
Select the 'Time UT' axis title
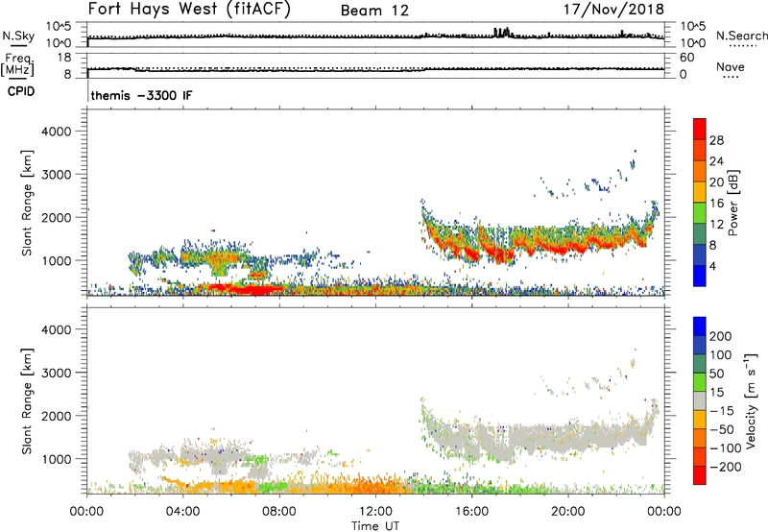click(x=375, y=526)
